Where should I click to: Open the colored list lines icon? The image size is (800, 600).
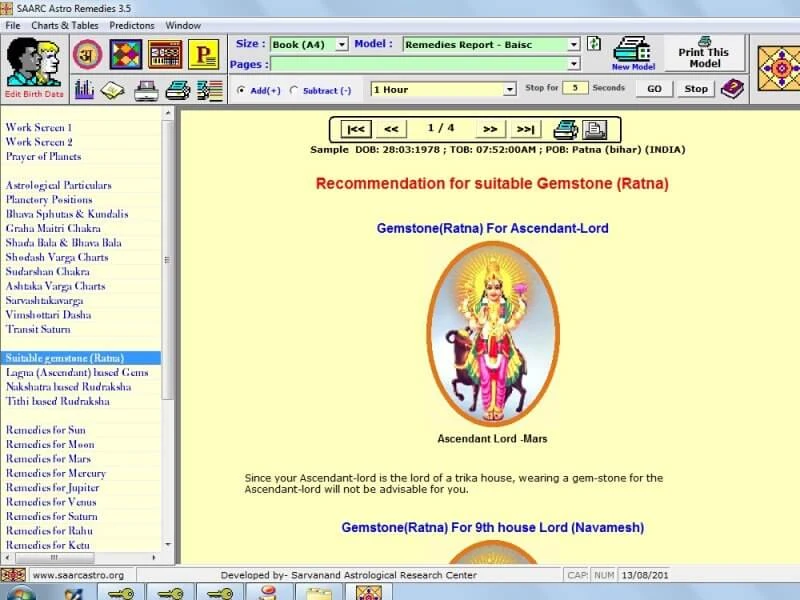[x=210, y=91]
